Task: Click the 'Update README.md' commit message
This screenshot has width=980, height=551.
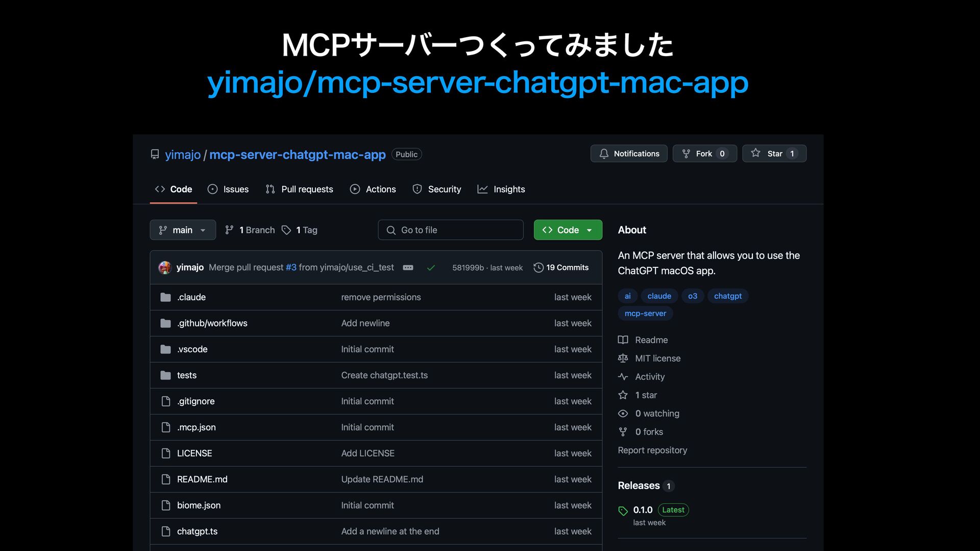Action: pos(382,479)
